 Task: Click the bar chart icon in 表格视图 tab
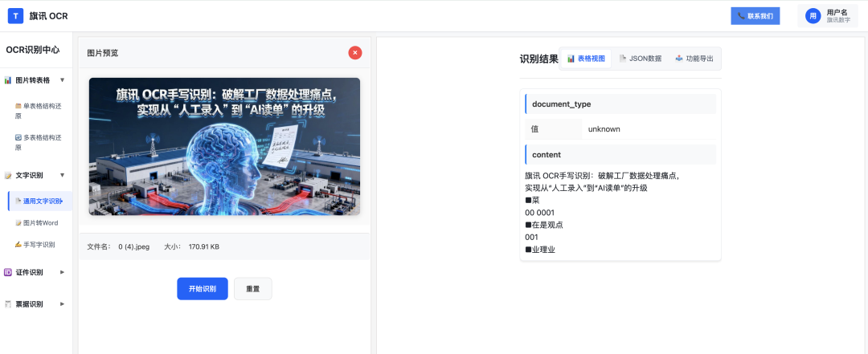click(x=571, y=59)
